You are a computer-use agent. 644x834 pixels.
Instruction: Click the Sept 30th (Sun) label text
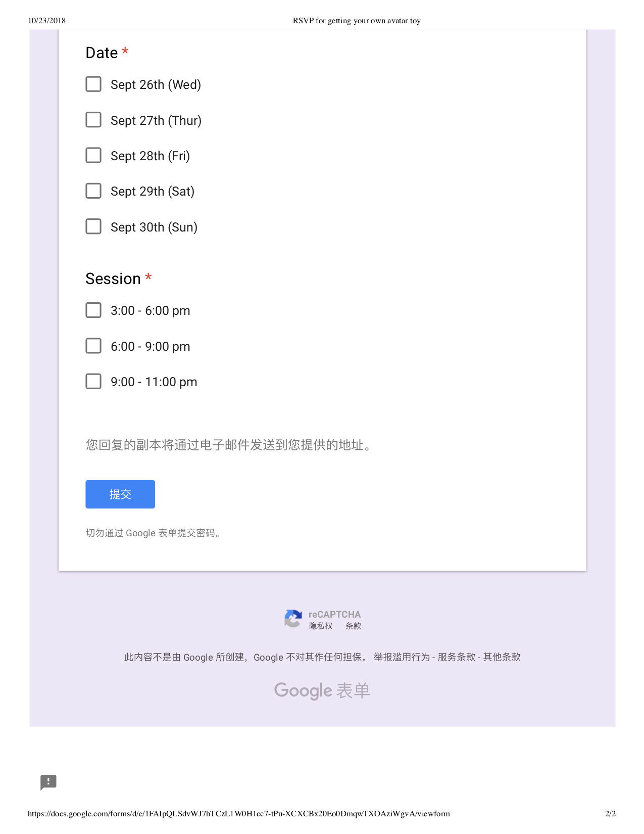(154, 227)
